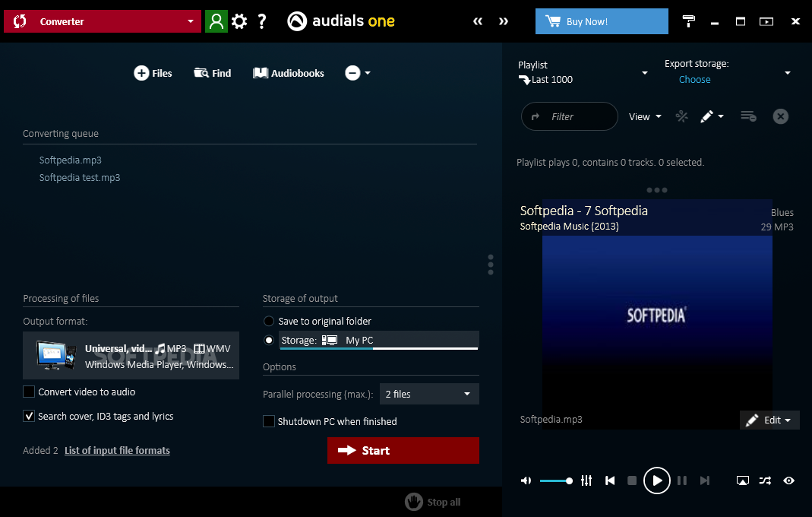
Task: Click in the playlist Filter field
Action: (569, 116)
